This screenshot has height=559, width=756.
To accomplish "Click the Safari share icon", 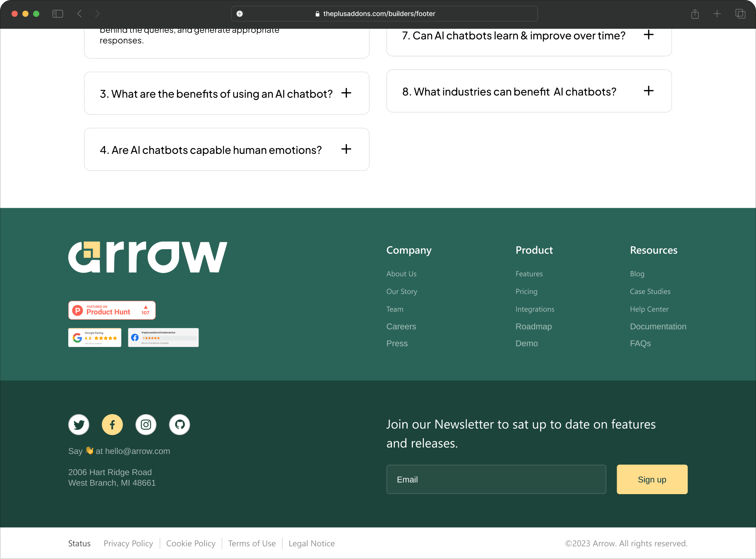I will (695, 14).
